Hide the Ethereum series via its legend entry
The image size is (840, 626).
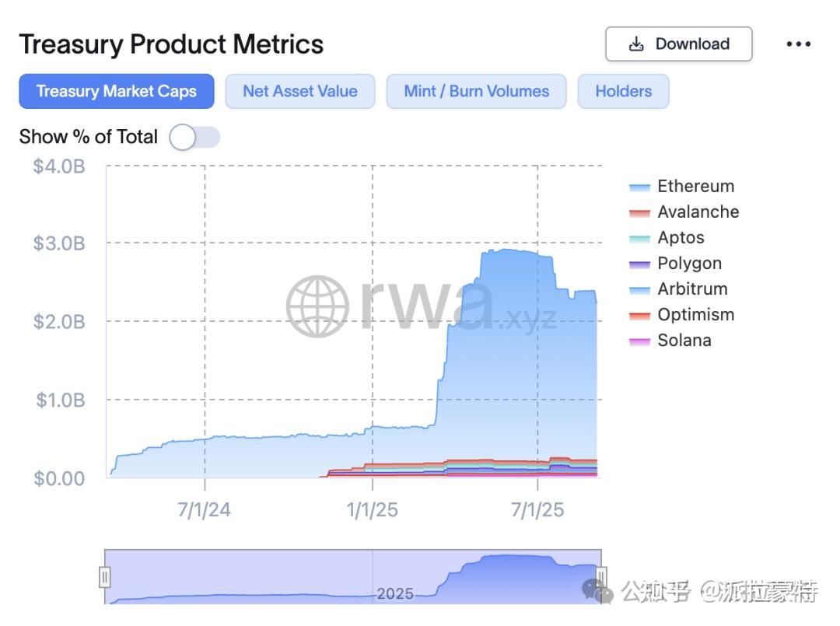(x=695, y=186)
